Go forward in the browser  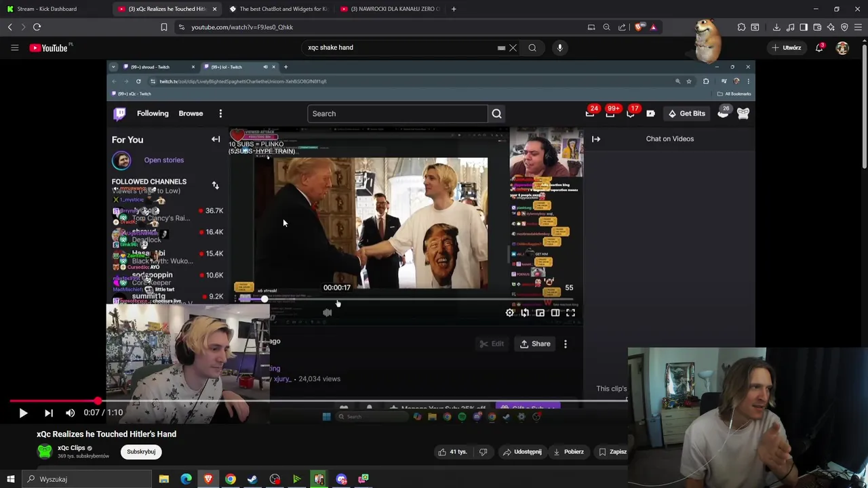23,27
